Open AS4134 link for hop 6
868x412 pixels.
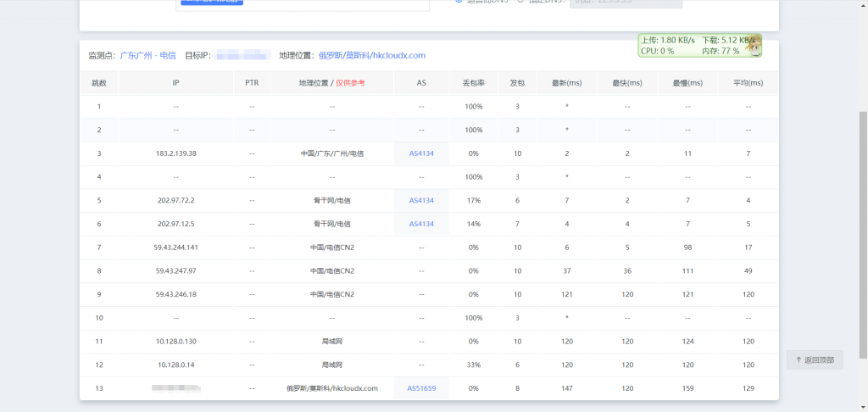click(421, 225)
